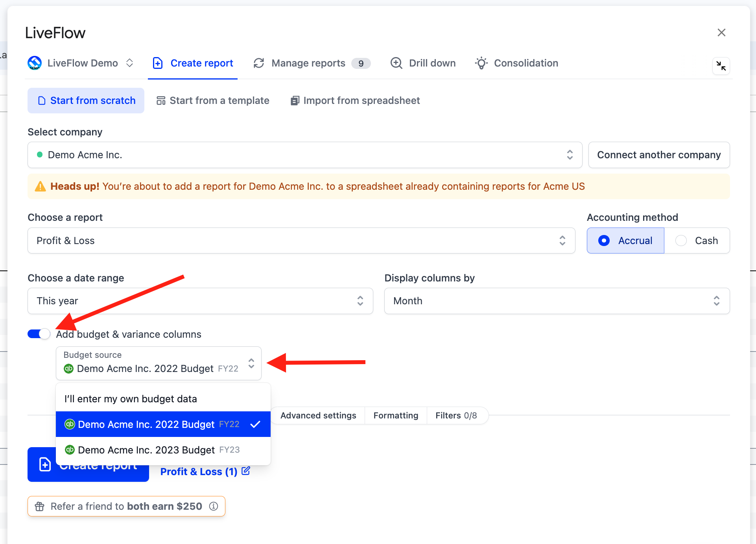Click Connect another company button
This screenshot has height=544, width=756.
click(x=659, y=155)
